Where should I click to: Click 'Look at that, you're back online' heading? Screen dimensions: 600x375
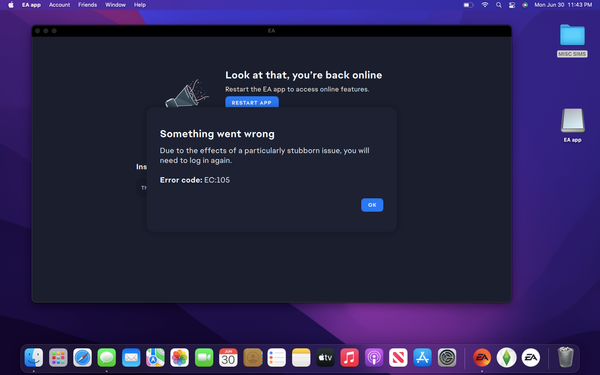tap(303, 75)
